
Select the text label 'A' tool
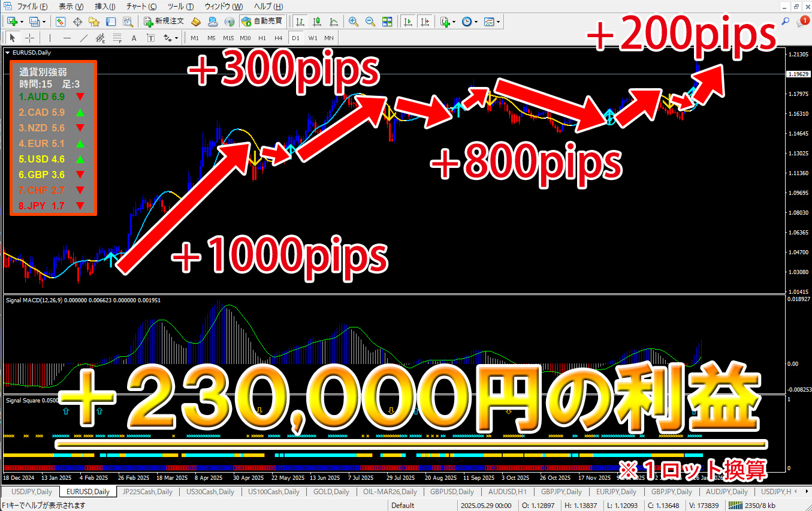pyautogui.click(x=134, y=38)
